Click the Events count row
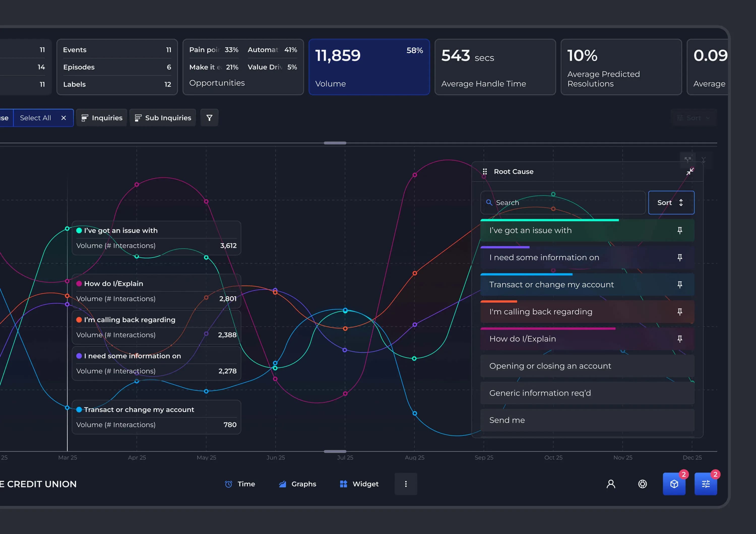This screenshot has height=534, width=756. 117,50
